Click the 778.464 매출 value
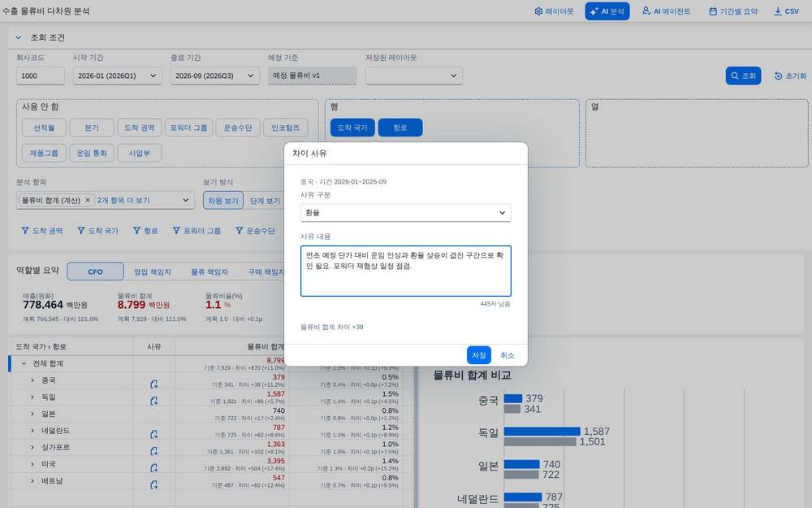Image resolution: width=812 pixels, height=508 pixels. coord(43,305)
